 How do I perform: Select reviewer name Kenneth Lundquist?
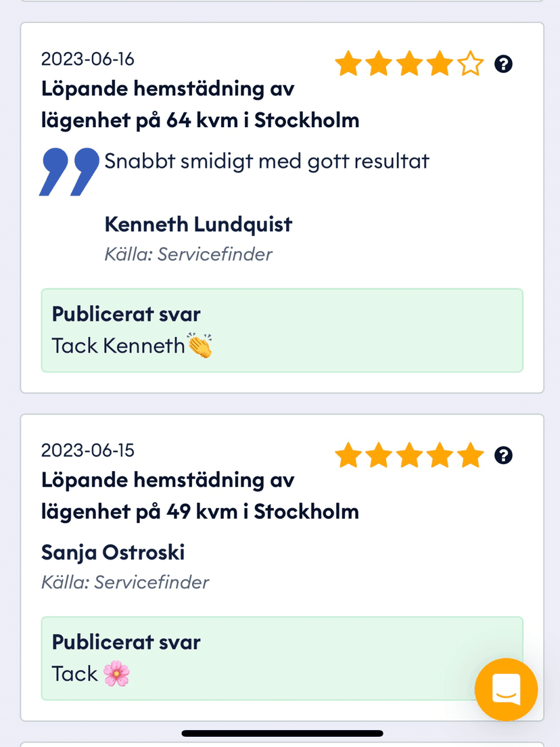[x=198, y=225]
